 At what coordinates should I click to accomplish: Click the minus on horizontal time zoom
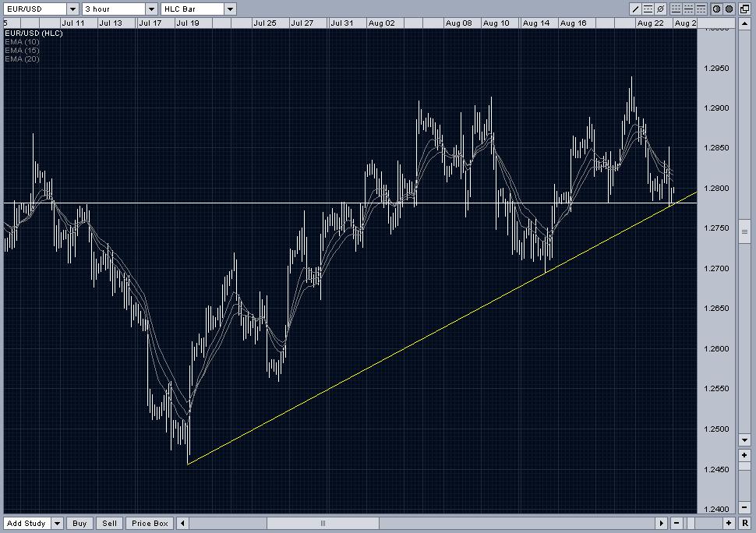[677, 524]
